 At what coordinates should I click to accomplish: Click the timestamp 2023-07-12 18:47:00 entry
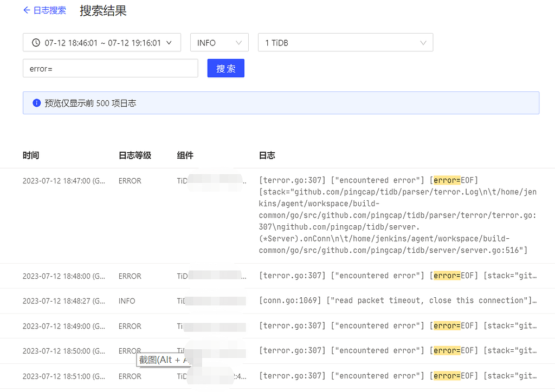pos(65,180)
